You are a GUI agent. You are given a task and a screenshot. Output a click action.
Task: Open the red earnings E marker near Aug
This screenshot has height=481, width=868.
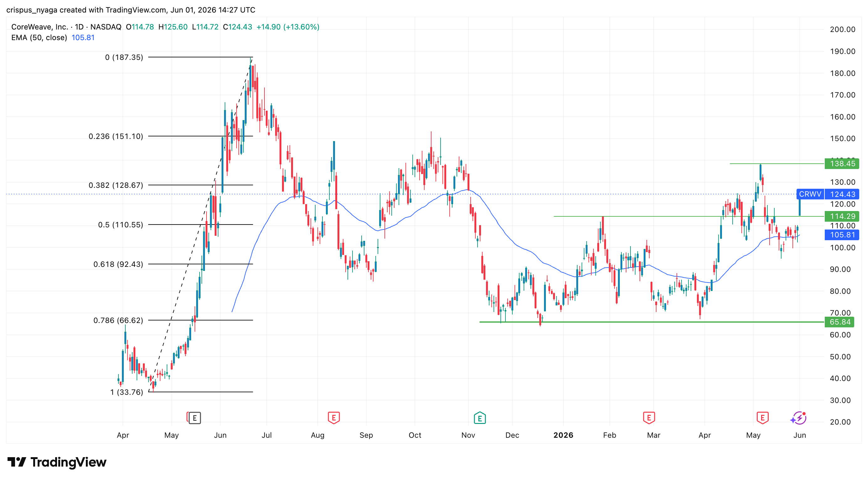(x=334, y=418)
